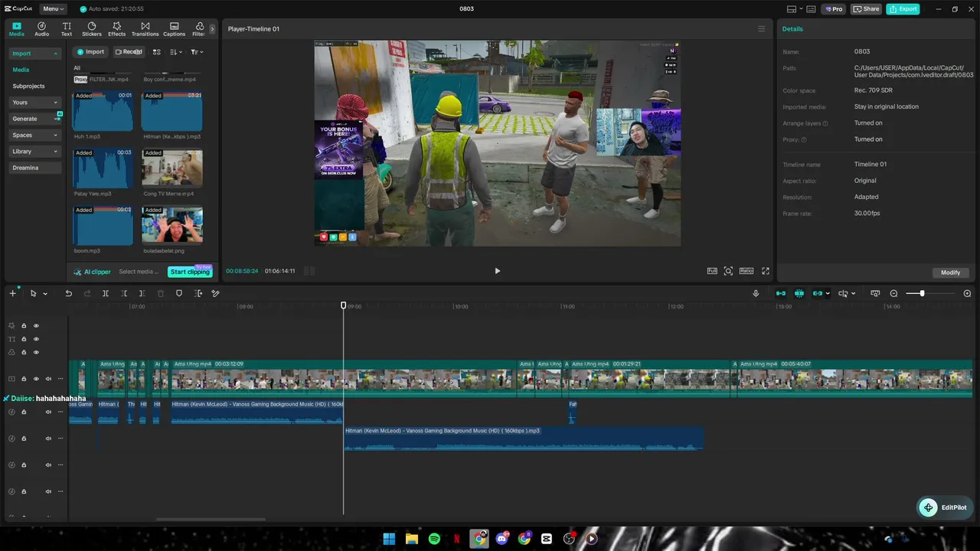The width and height of the screenshot is (980, 551).
Task: Open the Stickers tab
Action: tap(92, 29)
